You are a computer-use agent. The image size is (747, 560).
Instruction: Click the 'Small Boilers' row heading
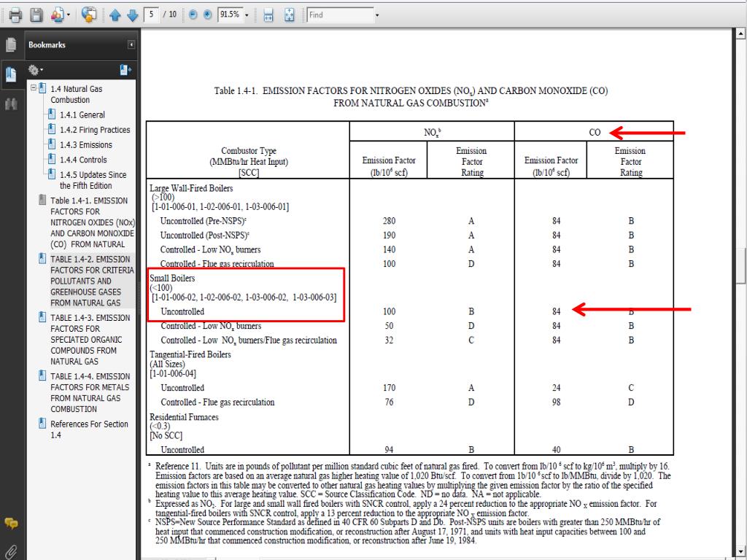tap(172, 278)
